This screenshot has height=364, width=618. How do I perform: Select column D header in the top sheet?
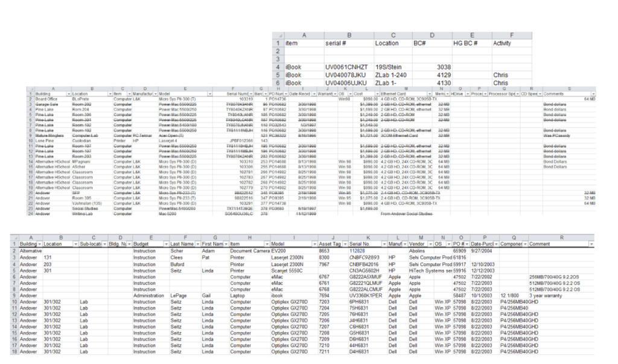click(x=432, y=36)
